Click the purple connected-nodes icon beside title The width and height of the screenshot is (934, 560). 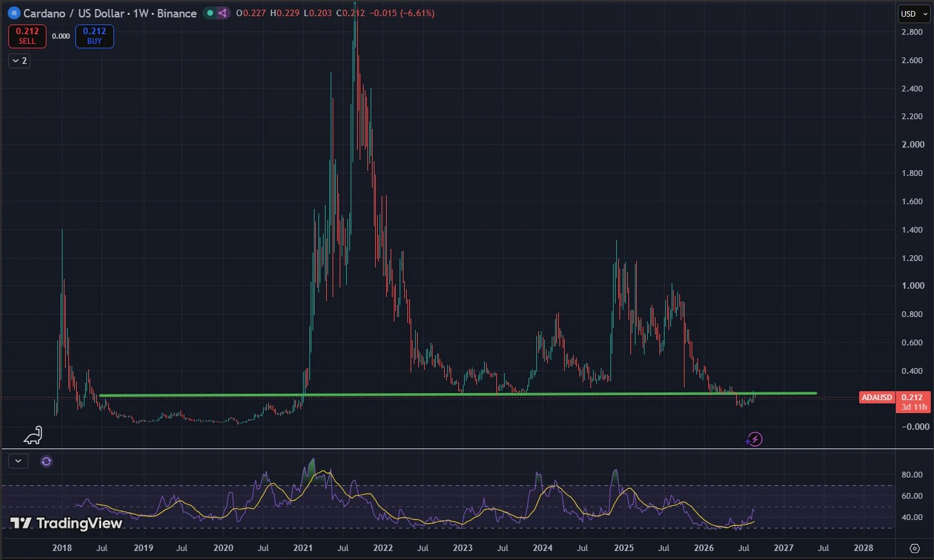222,13
